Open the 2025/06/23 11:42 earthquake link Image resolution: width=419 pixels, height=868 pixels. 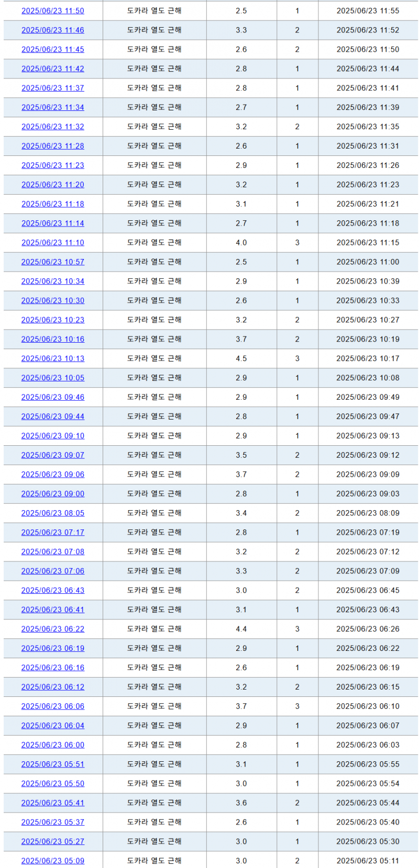(x=53, y=69)
